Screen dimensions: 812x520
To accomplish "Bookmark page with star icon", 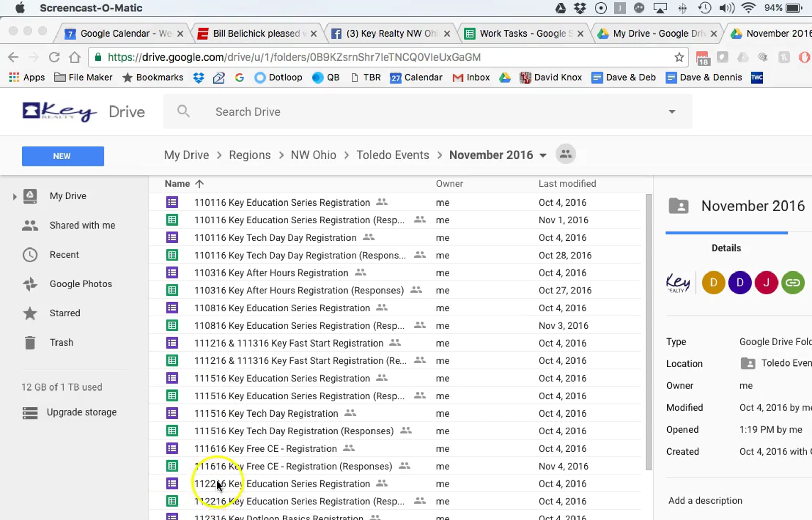I will [679, 57].
